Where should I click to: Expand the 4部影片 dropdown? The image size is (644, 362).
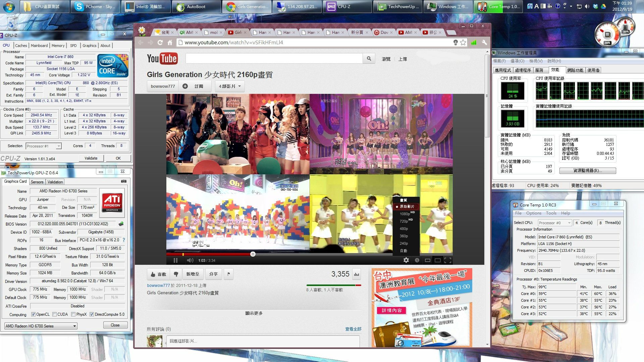(x=230, y=86)
